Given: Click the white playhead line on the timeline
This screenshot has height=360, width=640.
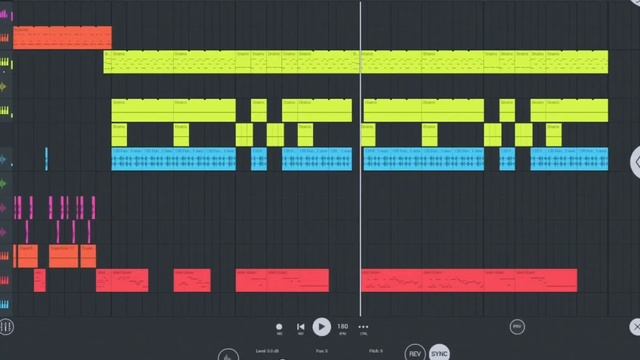Looking at the screenshot, I should (x=360, y=159).
